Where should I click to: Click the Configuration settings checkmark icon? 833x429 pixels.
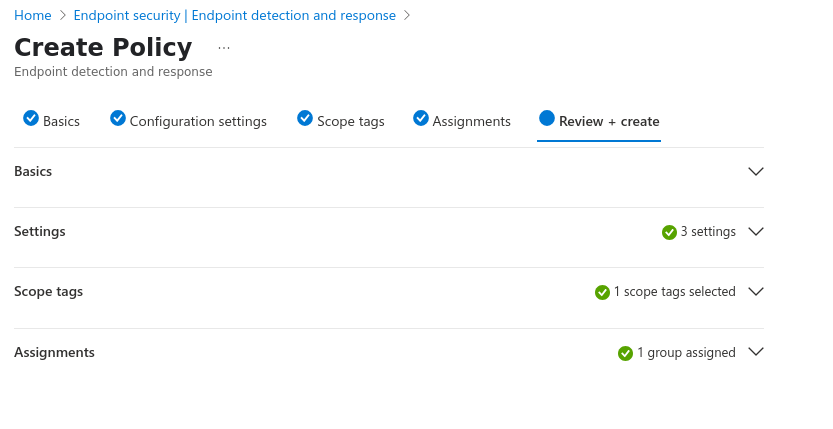point(118,119)
